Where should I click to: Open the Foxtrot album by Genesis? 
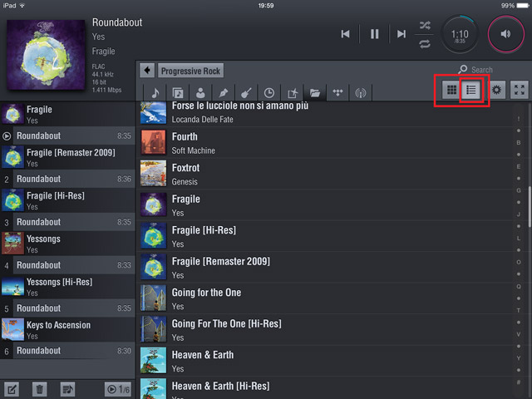pos(326,174)
